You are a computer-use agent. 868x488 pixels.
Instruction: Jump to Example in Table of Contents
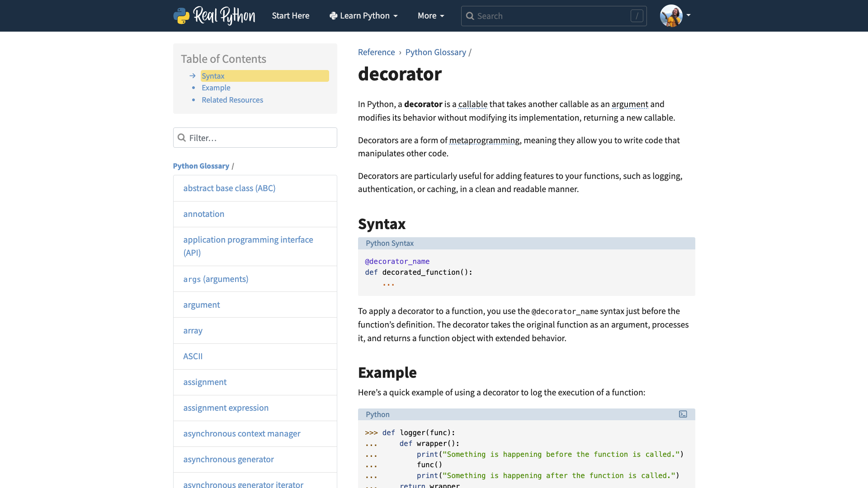coord(216,88)
